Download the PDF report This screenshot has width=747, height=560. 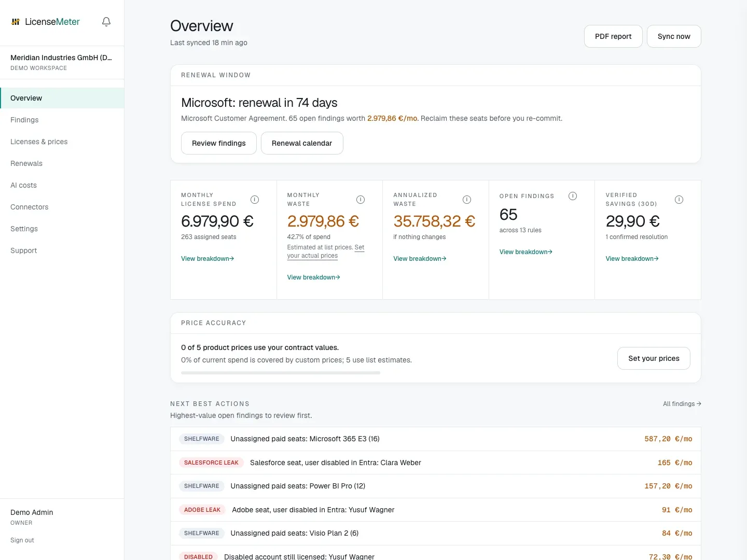click(x=613, y=36)
